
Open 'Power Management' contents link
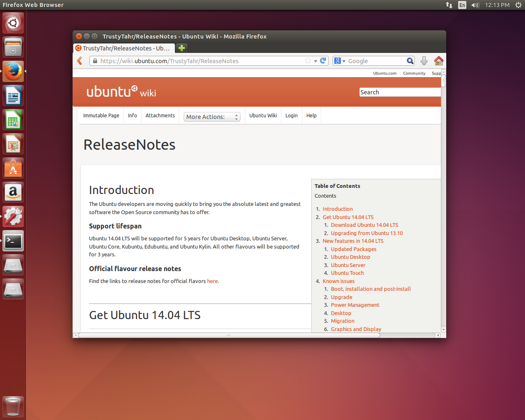[355, 305]
